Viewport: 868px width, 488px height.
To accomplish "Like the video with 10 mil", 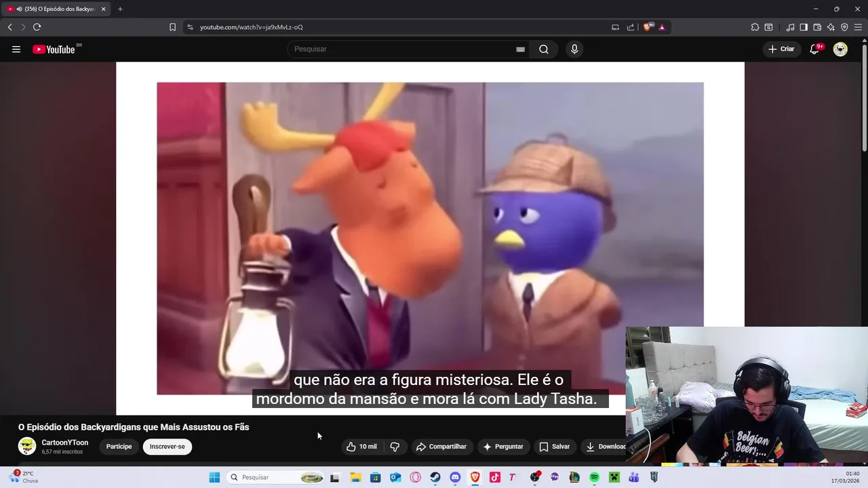I will pos(361,447).
